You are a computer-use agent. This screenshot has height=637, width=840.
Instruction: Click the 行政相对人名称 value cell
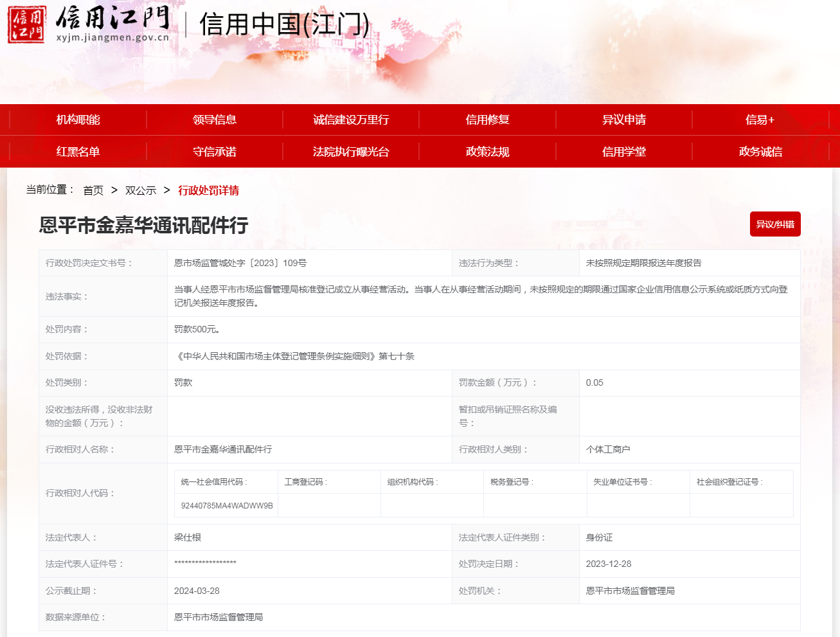click(310, 449)
